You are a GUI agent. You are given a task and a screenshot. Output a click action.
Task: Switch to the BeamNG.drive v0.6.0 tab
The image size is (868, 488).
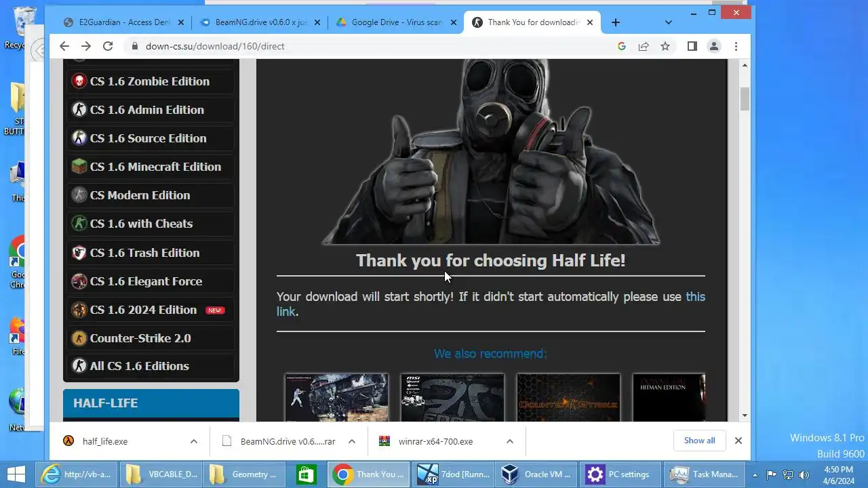(x=260, y=22)
